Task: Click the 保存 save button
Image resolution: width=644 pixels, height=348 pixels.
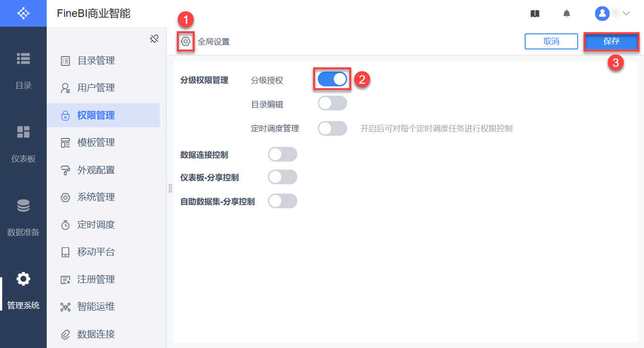Action: coord(611,42)
